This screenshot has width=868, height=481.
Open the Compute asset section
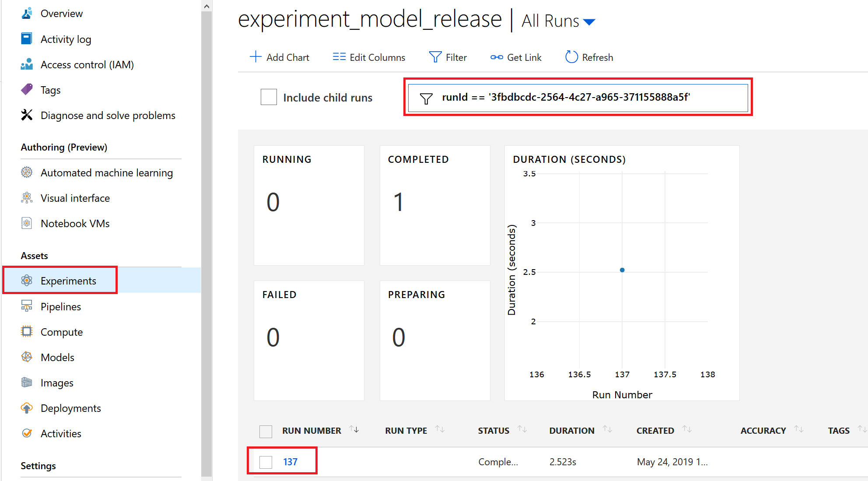61,332
